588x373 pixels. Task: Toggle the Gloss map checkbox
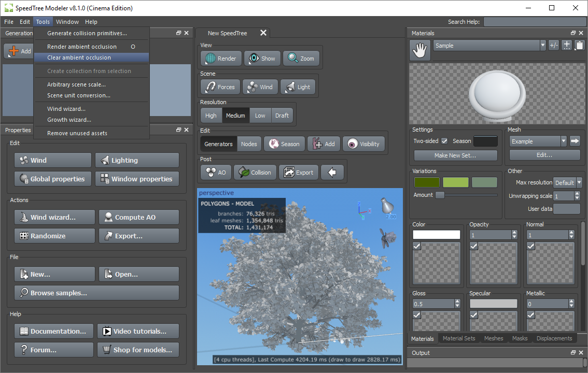point(416,315)
